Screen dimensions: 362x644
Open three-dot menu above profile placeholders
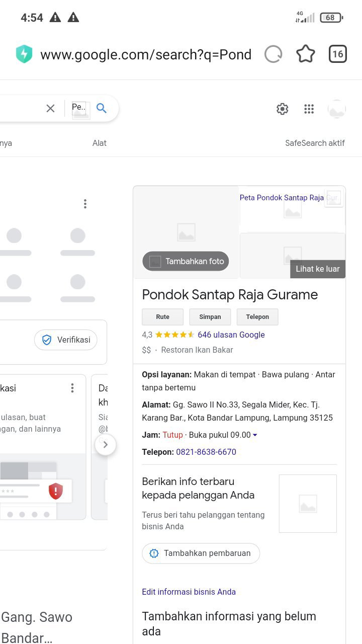(x=85, y=204)
